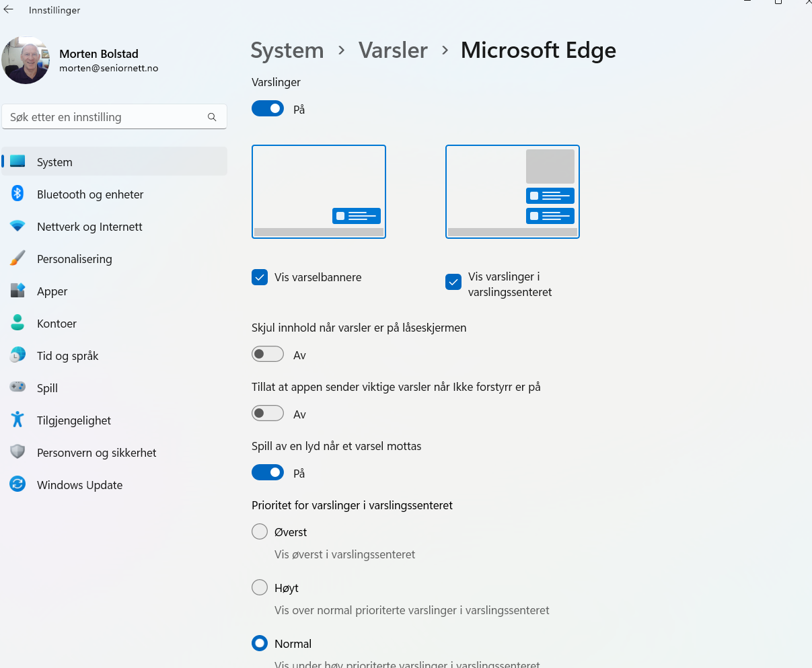812x668 pixels.
Task: Enable Skjul innhold på låseskjermen toggle
Action: [268, 355]
